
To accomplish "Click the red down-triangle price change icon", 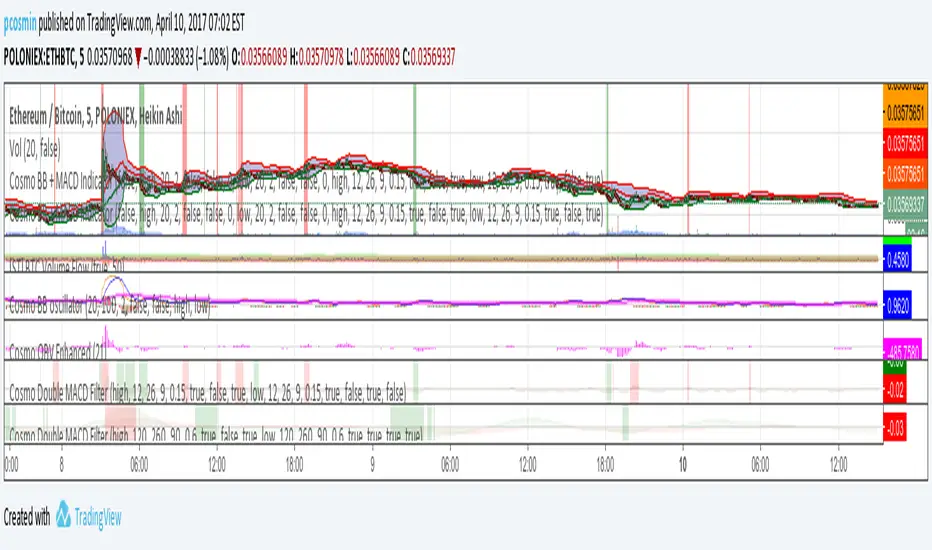I will 138,58.
